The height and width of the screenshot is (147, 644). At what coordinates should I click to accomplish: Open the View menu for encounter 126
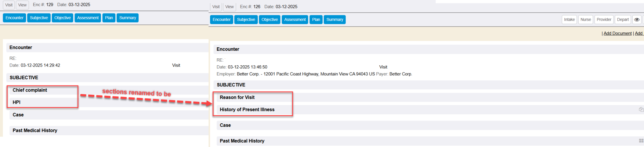(x=230, y=7)
